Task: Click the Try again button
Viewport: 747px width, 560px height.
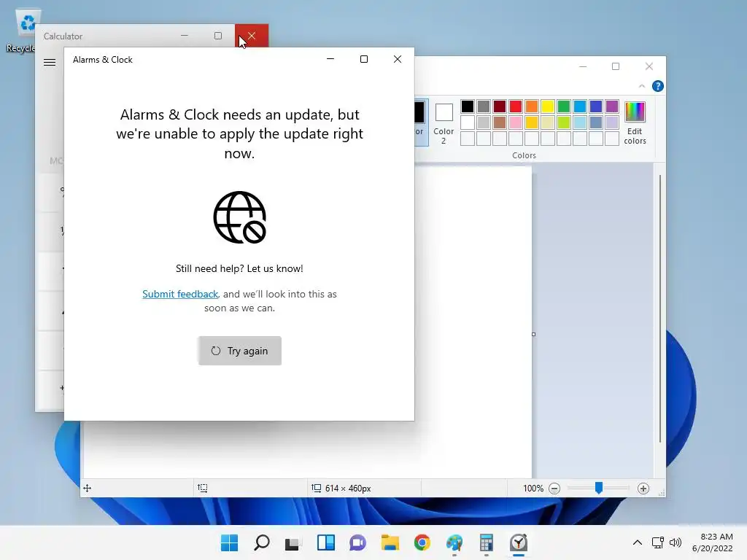Action: pyautogui.click(x=239, y=351)
